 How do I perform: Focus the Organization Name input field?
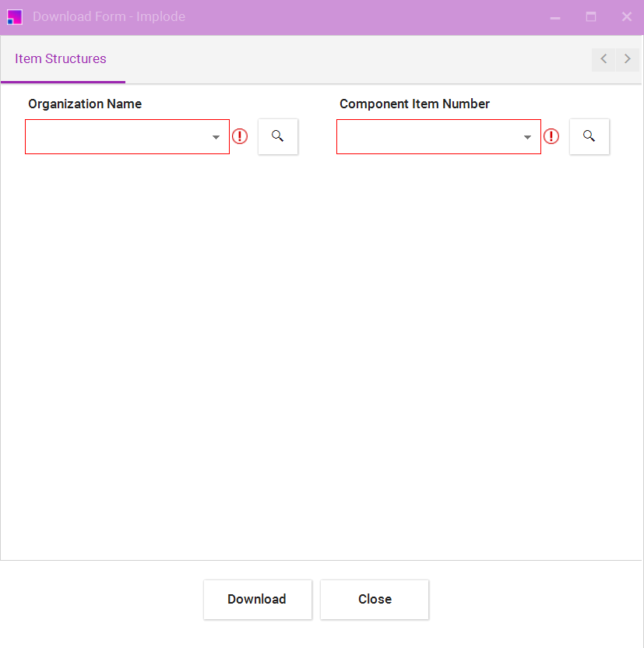pyautogui.click(x=117, y=137)
